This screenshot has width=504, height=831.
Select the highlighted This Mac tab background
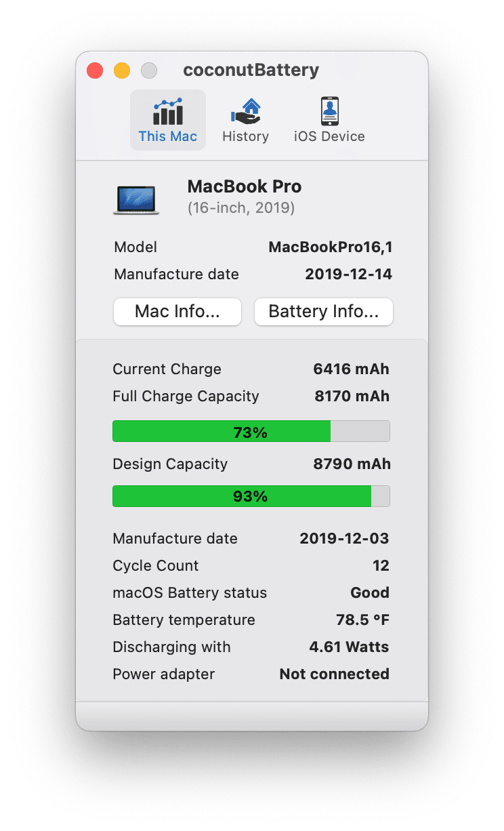(x=167, y=119)
